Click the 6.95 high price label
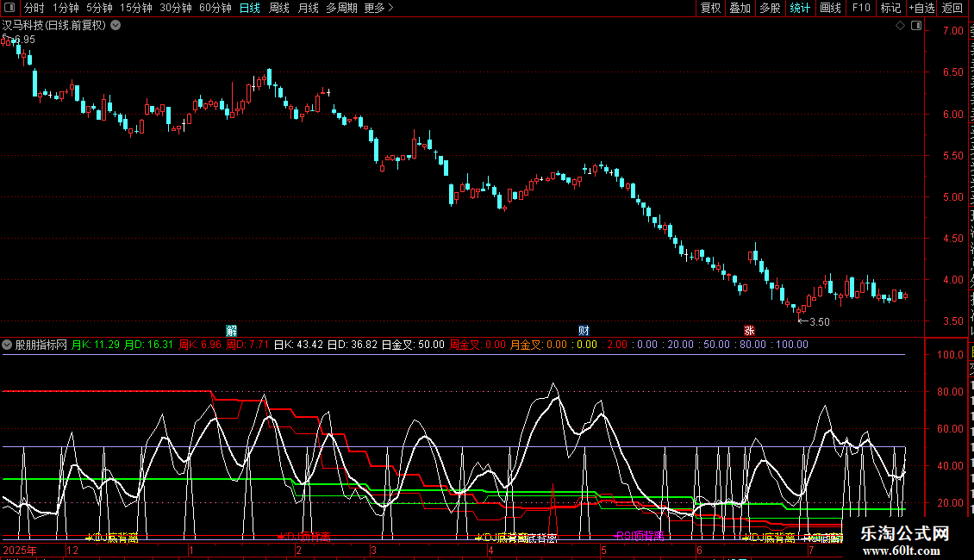 tap(25, 40)
